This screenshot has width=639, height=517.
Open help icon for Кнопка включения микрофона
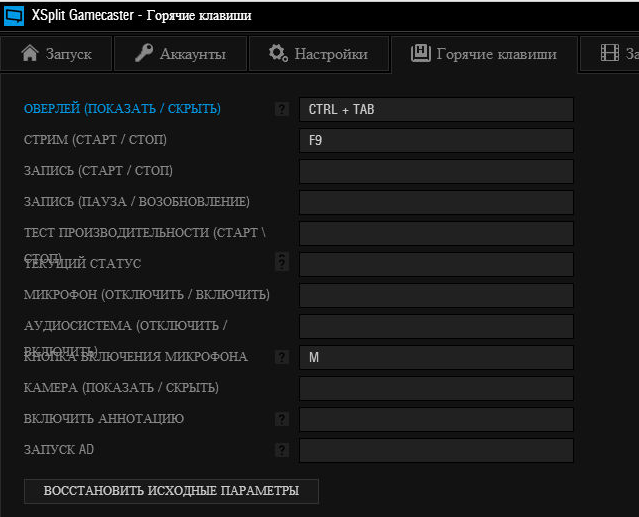pos(282,357)
